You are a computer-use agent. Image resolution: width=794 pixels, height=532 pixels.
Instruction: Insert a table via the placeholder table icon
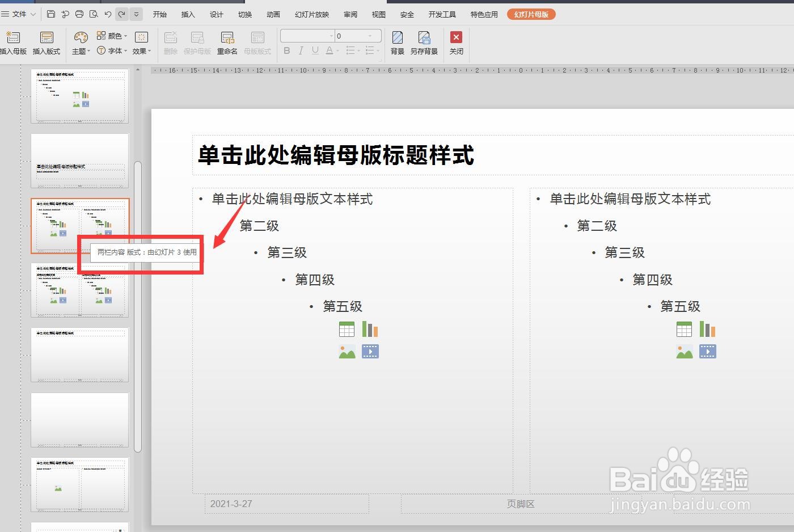(x=347, y=329)
